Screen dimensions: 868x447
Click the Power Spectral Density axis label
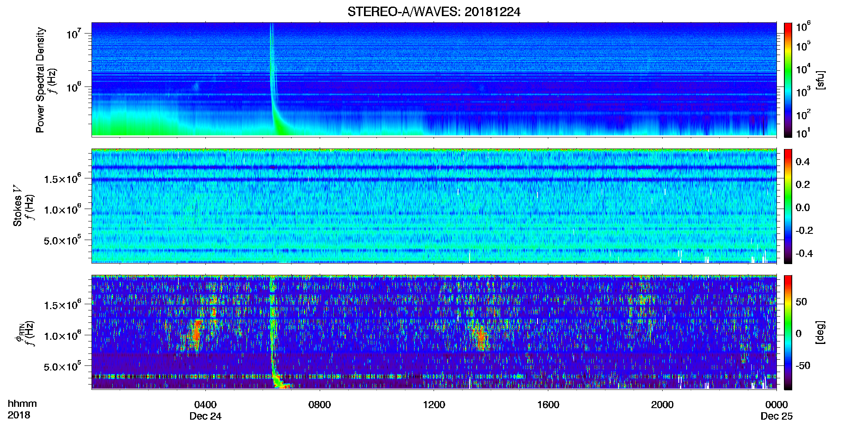pos(40,80)
